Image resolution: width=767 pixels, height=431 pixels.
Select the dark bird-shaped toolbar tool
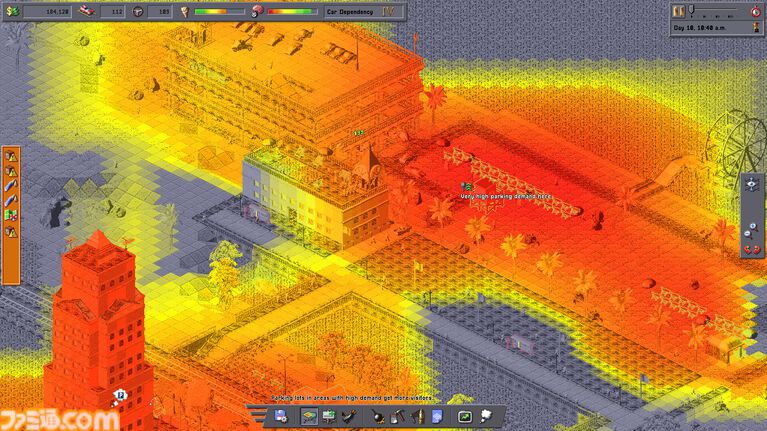349,417
